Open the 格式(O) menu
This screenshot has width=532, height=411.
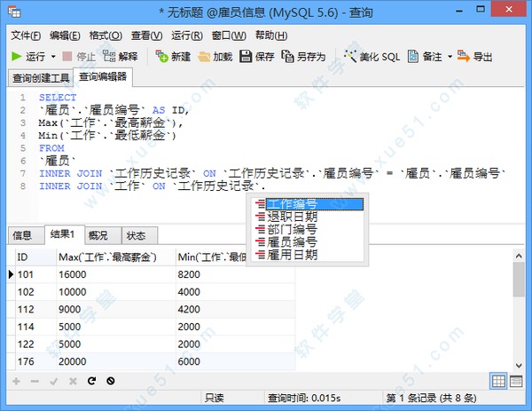[x=106, y=36]
